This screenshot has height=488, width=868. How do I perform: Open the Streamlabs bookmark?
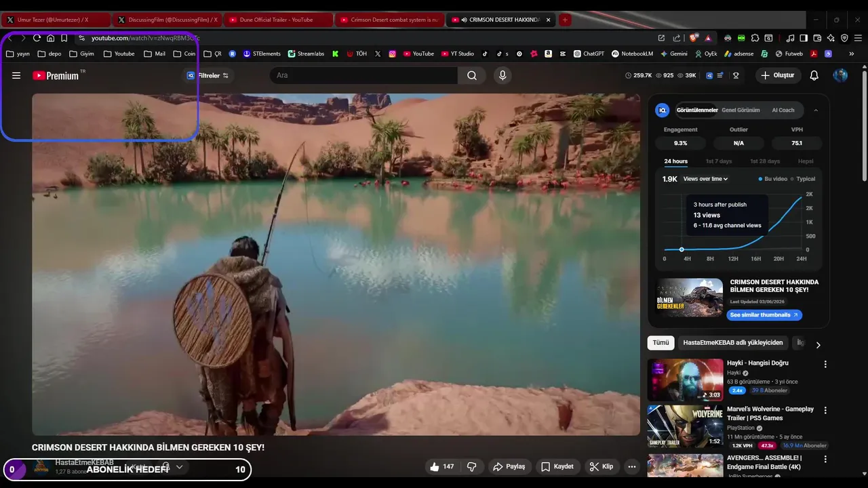[306, 54]
